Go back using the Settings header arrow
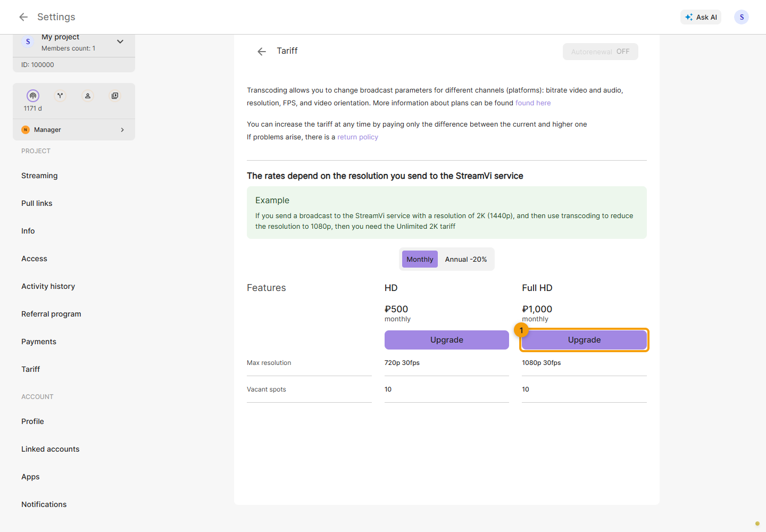Viewport: 766px width, 532px height. click(x=23, y=17)
